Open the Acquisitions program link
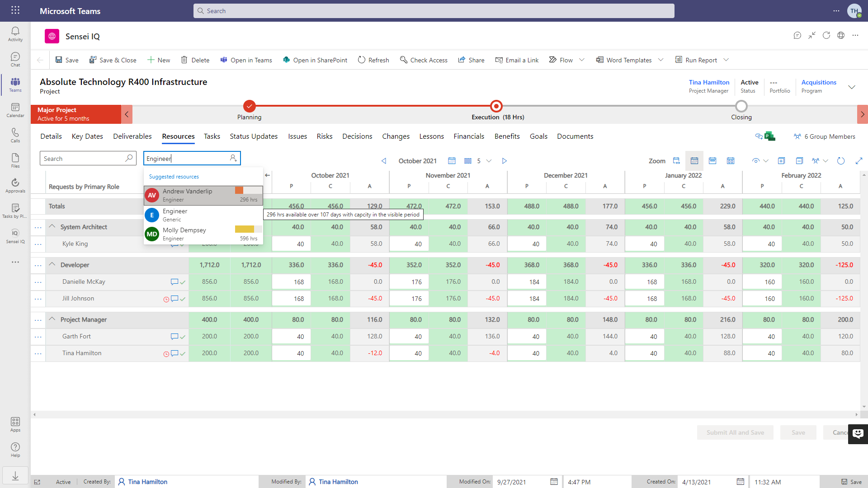 point(819,82)
